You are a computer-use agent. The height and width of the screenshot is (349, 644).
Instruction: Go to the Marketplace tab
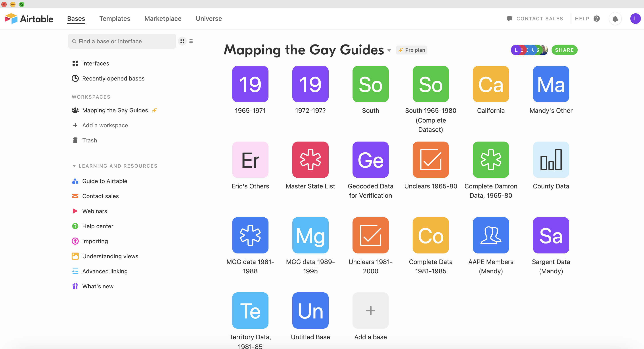tap(163, 19)
